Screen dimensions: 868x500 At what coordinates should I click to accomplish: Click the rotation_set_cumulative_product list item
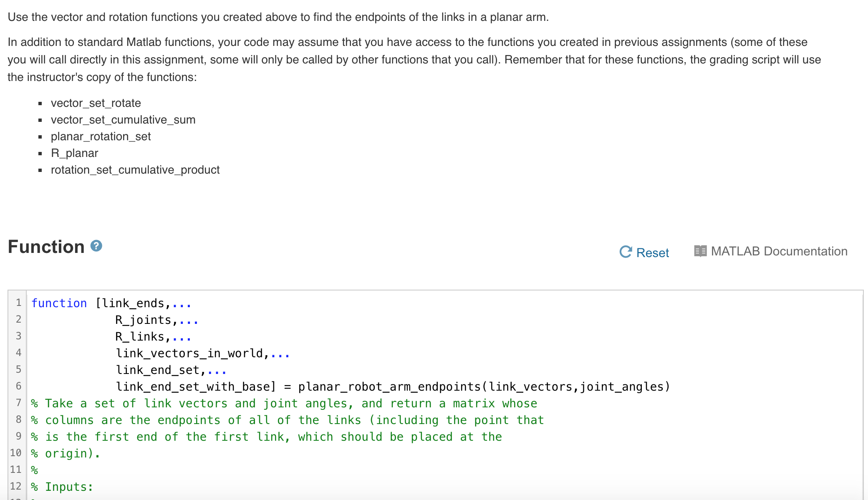point(135,169)
